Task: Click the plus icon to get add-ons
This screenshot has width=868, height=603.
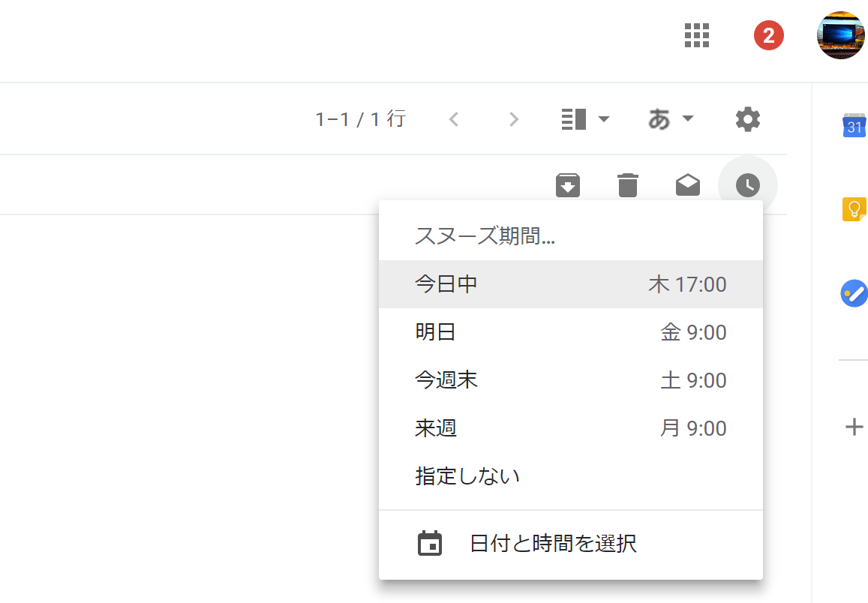Action: 854,427
